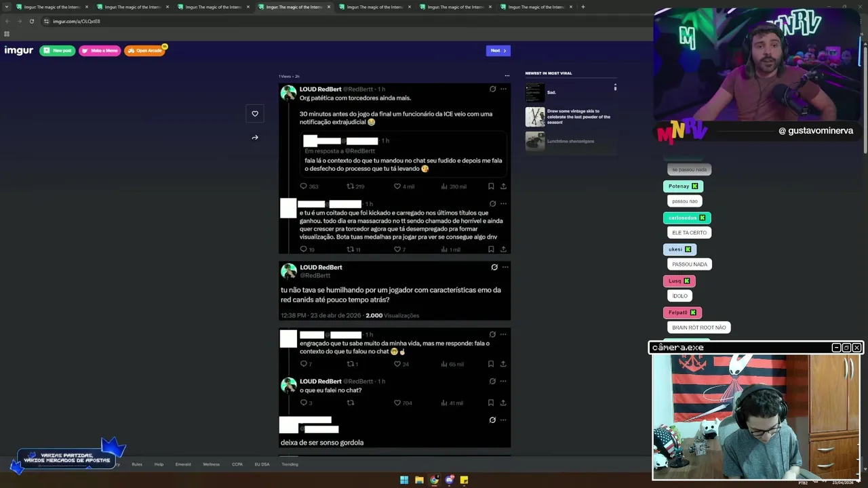Click the Chrome taskbar icon

tap(434, 480)
